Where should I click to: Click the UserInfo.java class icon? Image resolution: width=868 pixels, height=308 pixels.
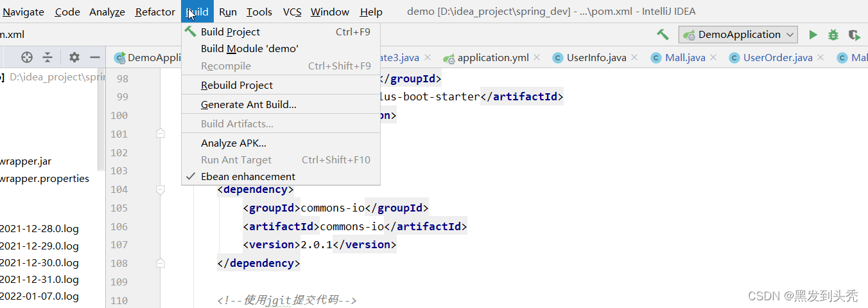coord(558,58)
